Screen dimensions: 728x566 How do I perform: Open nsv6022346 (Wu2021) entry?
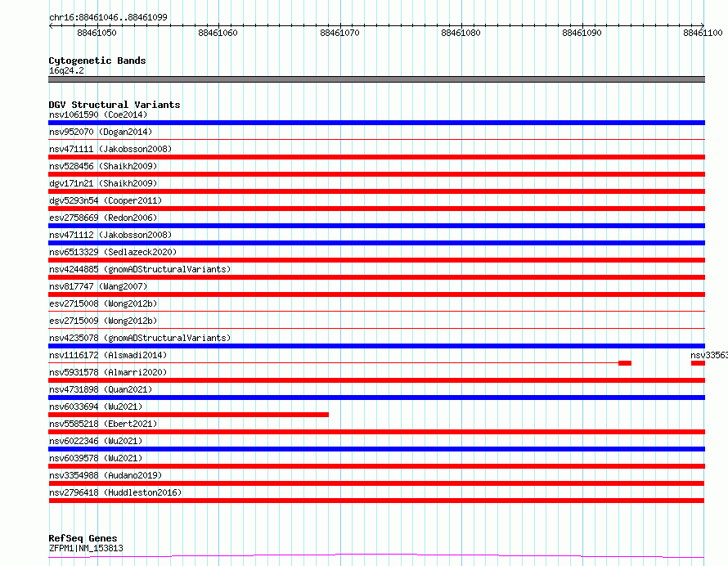(x=96, y=441)
